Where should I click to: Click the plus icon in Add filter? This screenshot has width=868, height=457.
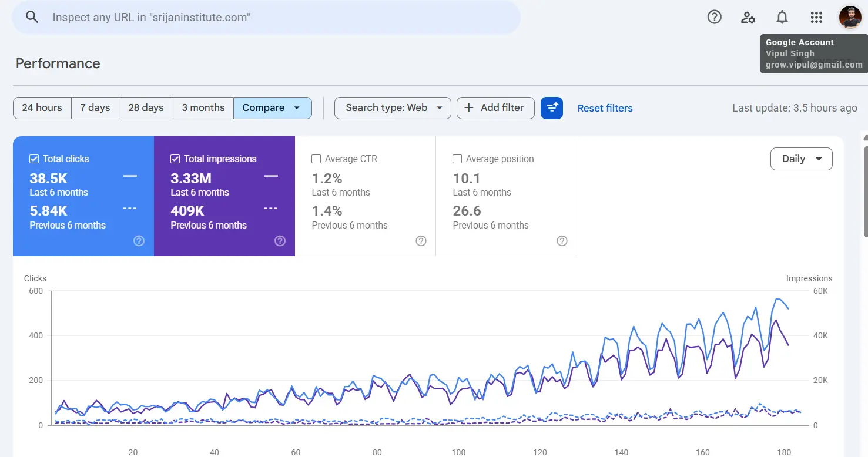click(469, 107)
